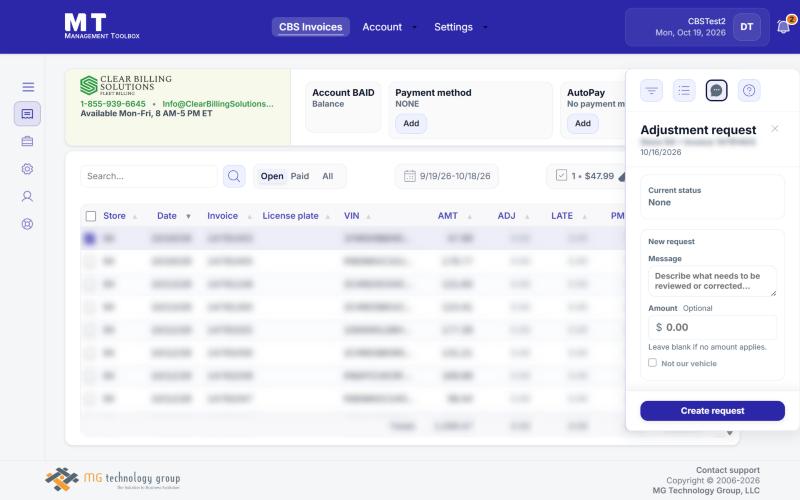Sort by Date column
This screenshot has height=500, width=800.
pos(173,216)
